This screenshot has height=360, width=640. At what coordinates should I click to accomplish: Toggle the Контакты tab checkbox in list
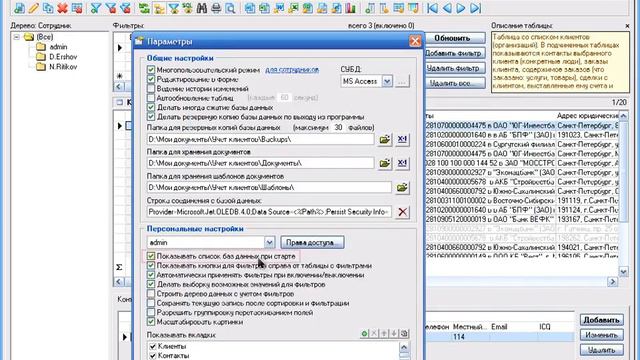point(153,356)
